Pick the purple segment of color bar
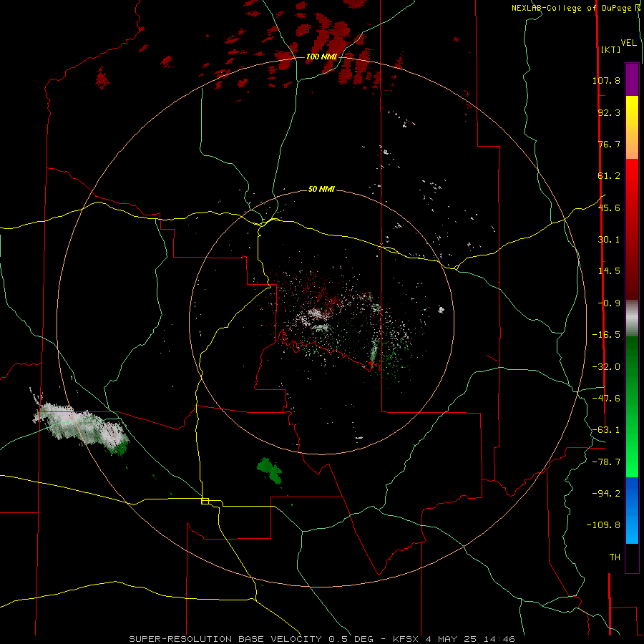The height and width of the screenshot is (644, 644). click(632, 79)
